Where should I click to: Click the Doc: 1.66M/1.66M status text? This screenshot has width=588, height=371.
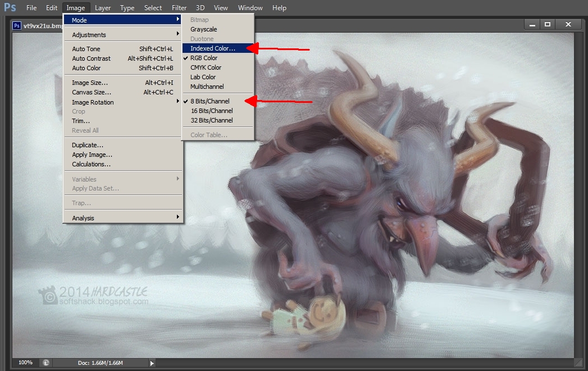pyautogui.click(x=100, y=363)
